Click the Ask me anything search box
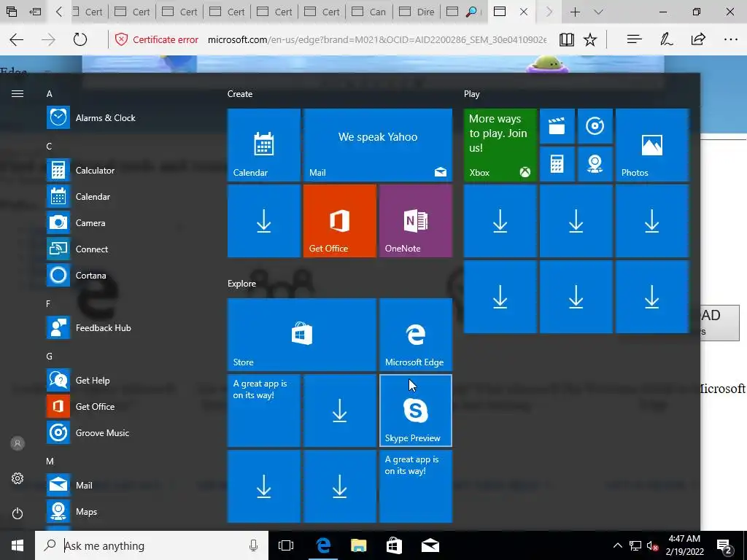This screenshot has height=560, width=747. click(152, 545)
